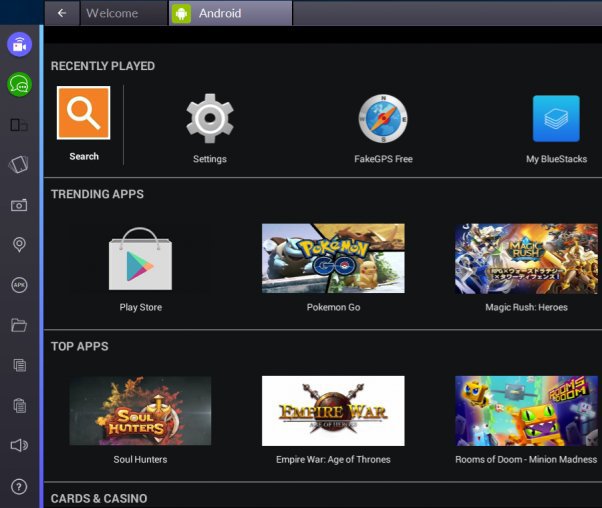602x508 pixels.
Task: Click the install APK sidebar icon
Action: point(19,285)
